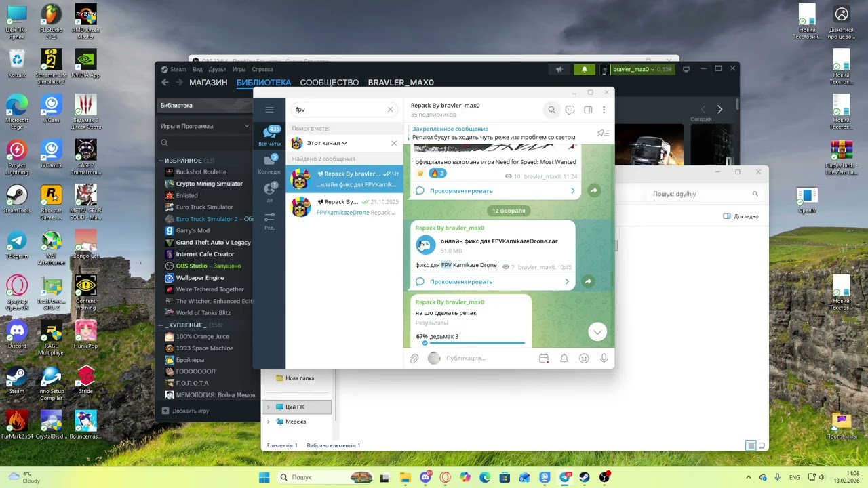Viewport: 868px width, 488px height.
Task: Open the Steam Справка menu
Action: pyautogui.click(x=262, y=69)
